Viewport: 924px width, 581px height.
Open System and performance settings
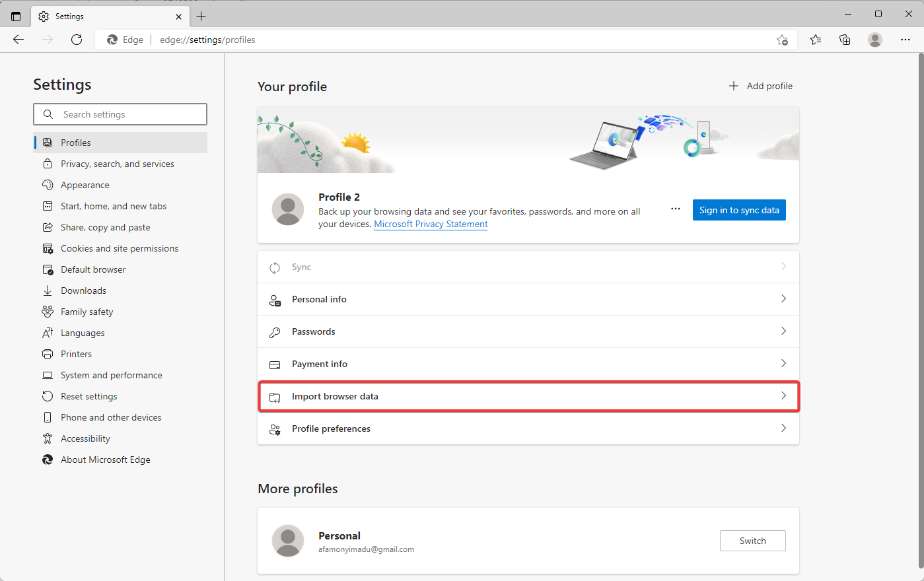[120, 375]
